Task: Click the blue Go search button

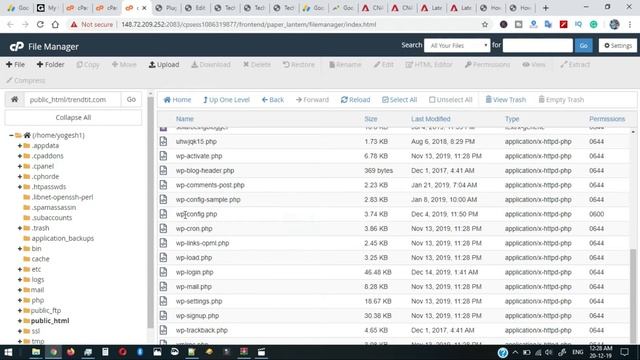Action: pos(583,45)
